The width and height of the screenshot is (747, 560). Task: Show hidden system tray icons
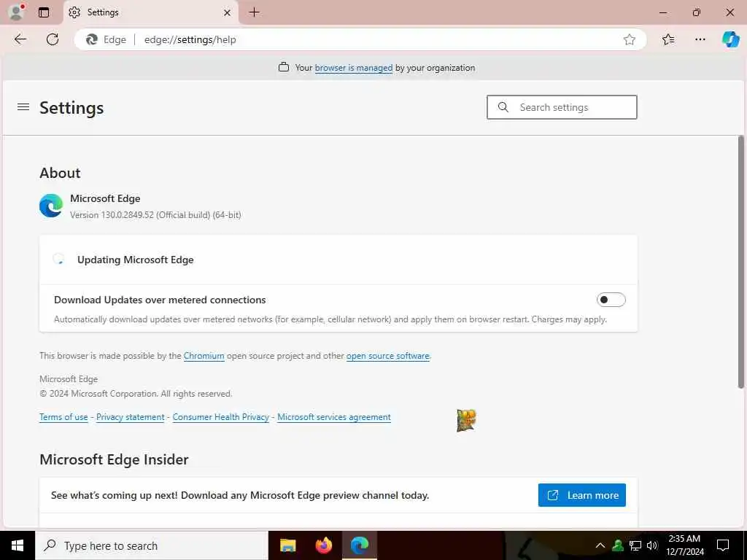tap(600, 545)
